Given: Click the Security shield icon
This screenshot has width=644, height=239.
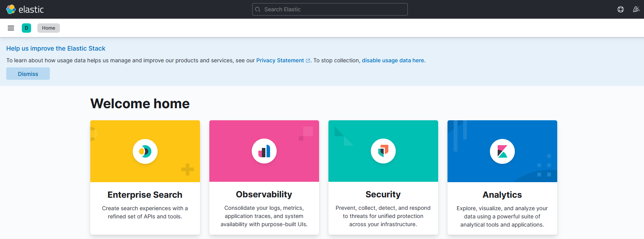Looking at the screenshot, I should 383,151.
